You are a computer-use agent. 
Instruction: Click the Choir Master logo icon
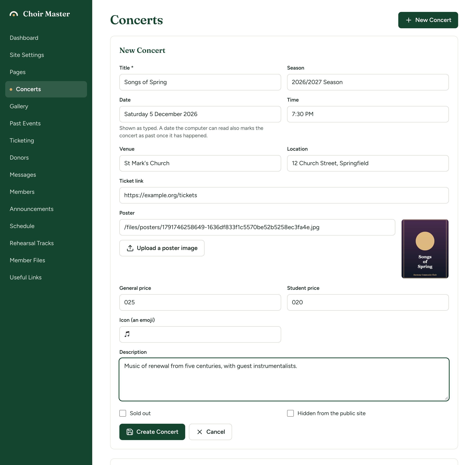14,14
